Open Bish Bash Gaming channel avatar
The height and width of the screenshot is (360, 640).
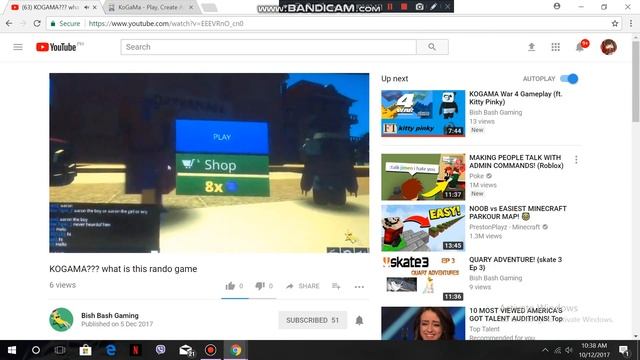click(61, 320)
